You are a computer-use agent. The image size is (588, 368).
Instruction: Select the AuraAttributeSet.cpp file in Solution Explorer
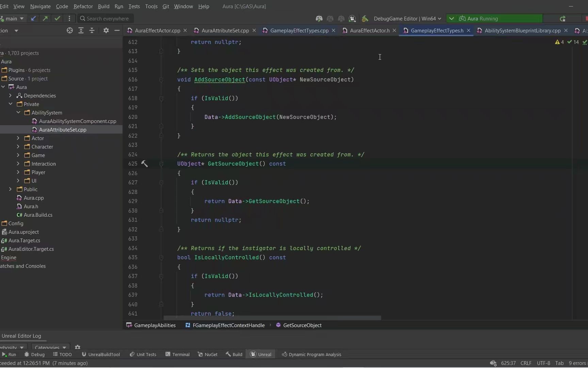coord(62,129)
